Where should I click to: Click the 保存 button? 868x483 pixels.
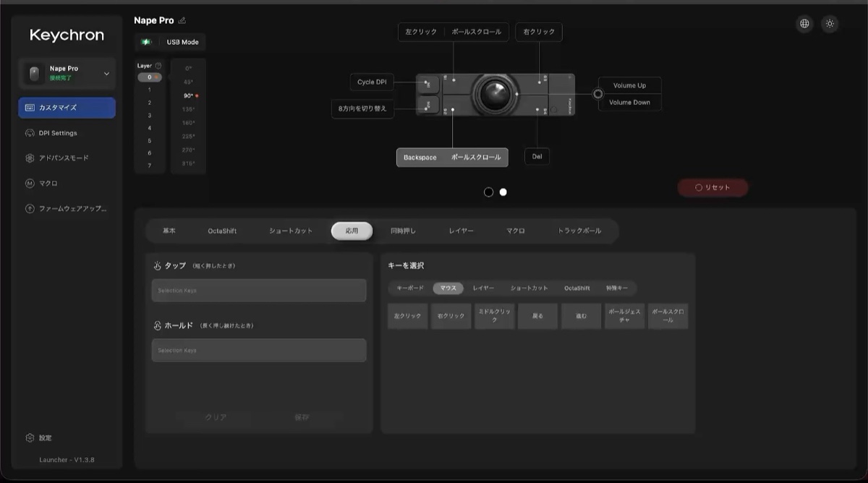(x=302, y=417)
